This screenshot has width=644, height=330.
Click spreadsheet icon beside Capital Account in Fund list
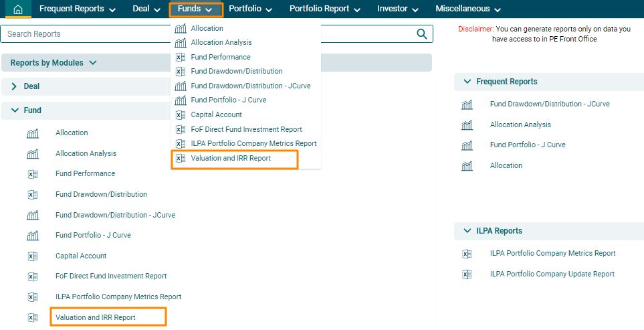(x=33, y=256)
